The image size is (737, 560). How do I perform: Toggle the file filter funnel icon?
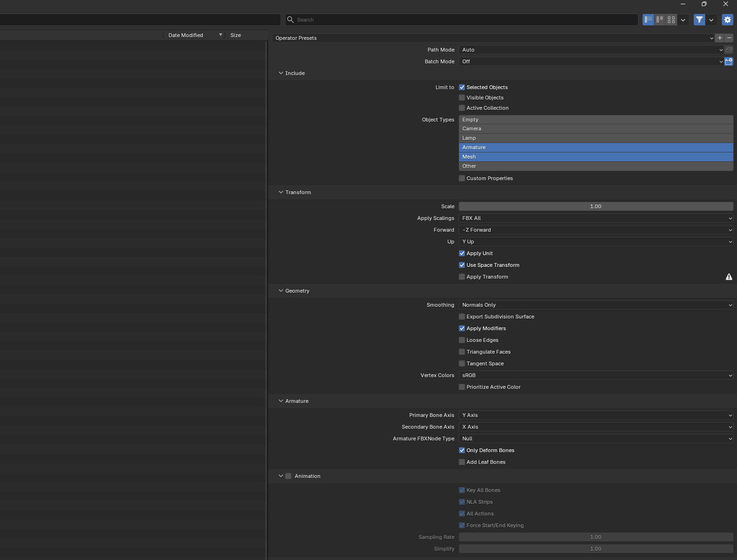pyautogui.click(x=699, y=20)
